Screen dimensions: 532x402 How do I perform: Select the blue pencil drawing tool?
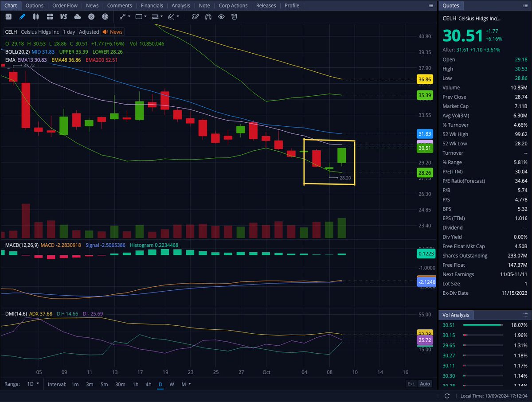(22, 16)
